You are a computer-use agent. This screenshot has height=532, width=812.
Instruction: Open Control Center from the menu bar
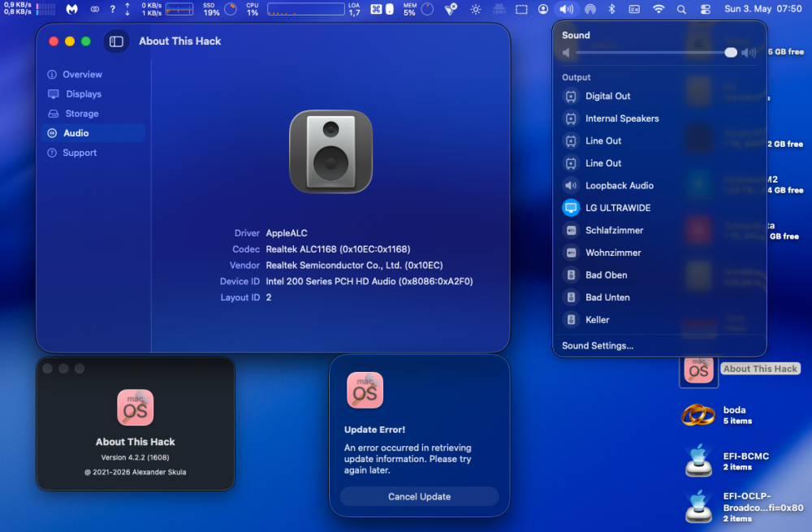point(706,9)
